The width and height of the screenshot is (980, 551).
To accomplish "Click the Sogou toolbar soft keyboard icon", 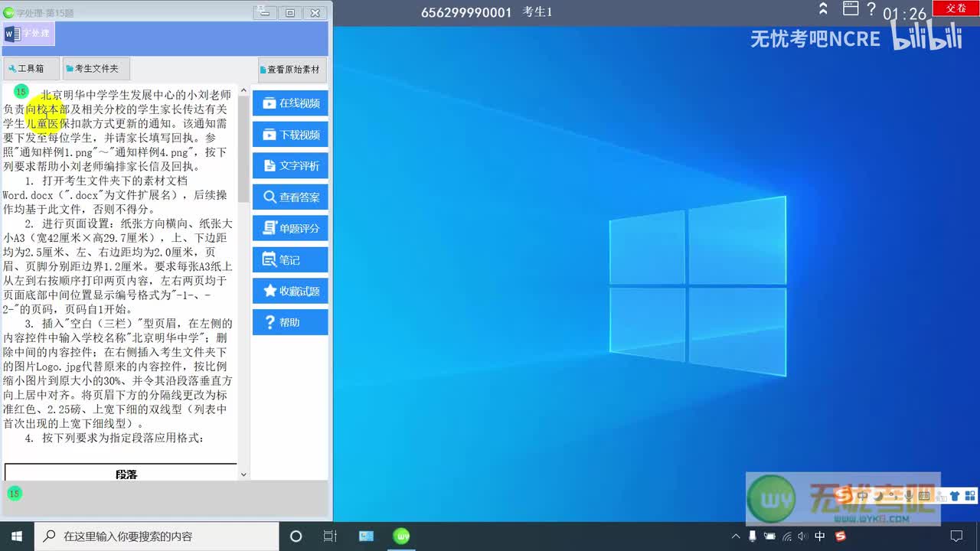I will [925, 496].
